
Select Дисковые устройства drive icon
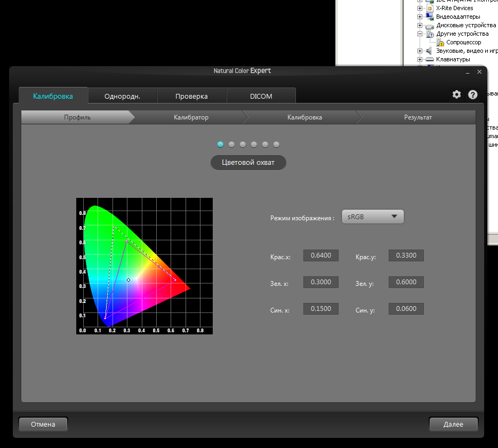430,26
